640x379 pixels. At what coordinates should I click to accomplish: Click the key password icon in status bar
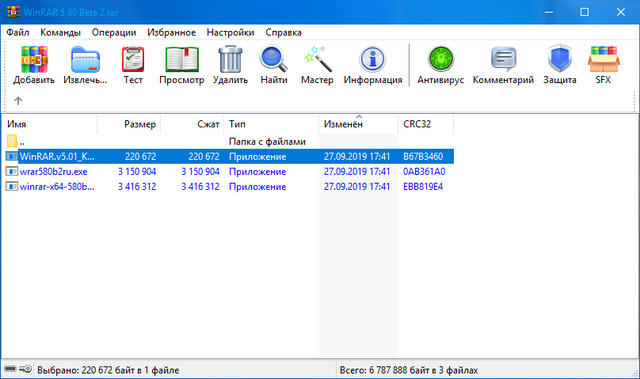click(25, 369)
